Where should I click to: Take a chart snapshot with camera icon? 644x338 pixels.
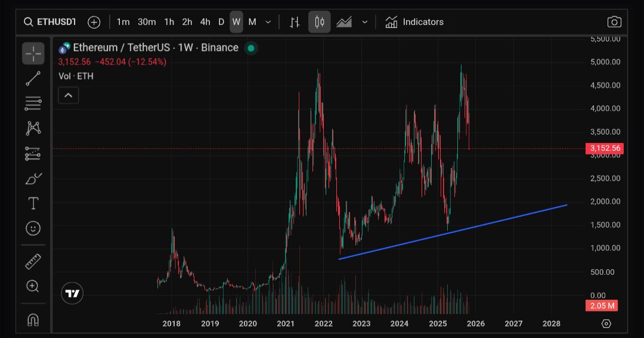tap(614, 22)
